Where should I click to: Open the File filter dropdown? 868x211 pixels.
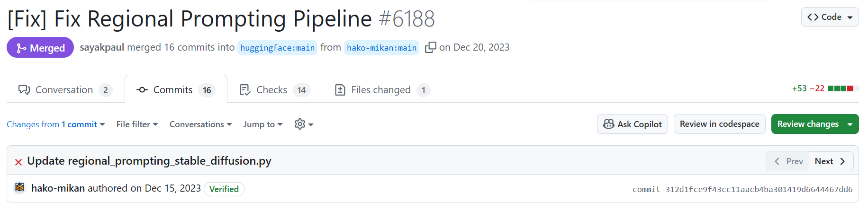coord(137,124)
